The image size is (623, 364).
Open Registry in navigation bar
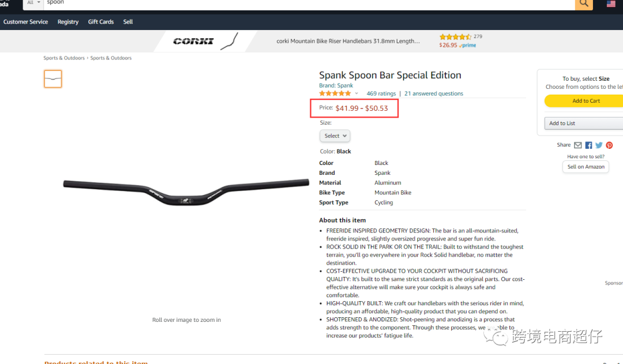[x=68, y=22]
